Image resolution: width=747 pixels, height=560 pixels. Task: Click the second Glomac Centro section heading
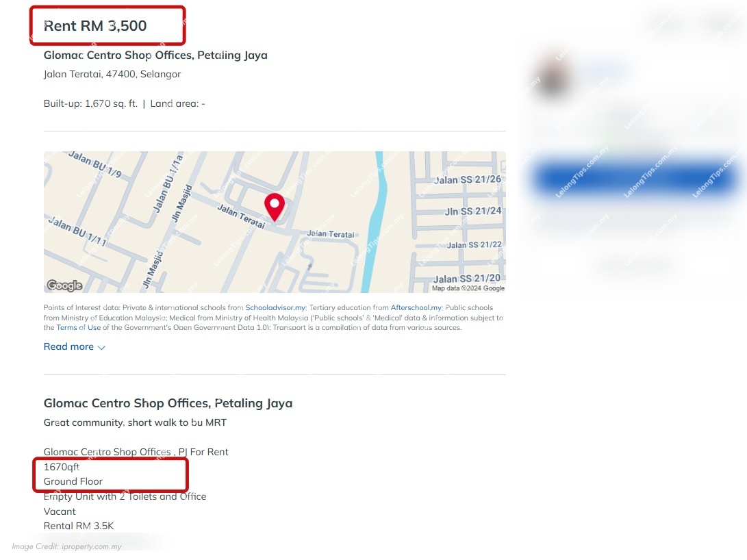pyautogui.click(x=168, y=403)
